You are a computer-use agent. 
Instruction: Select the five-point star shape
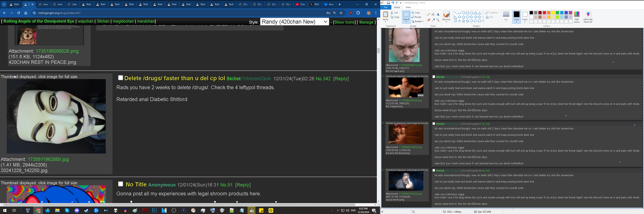point(464,21)
